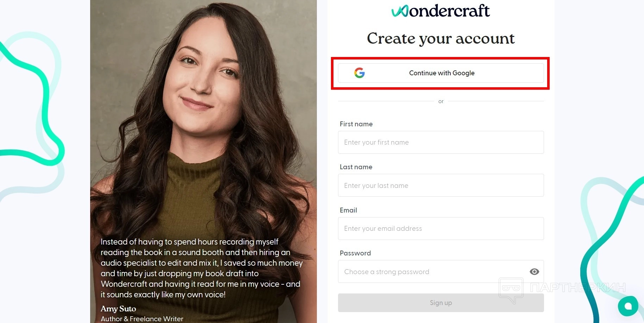Click the testimonial quote text

[202, 268]
